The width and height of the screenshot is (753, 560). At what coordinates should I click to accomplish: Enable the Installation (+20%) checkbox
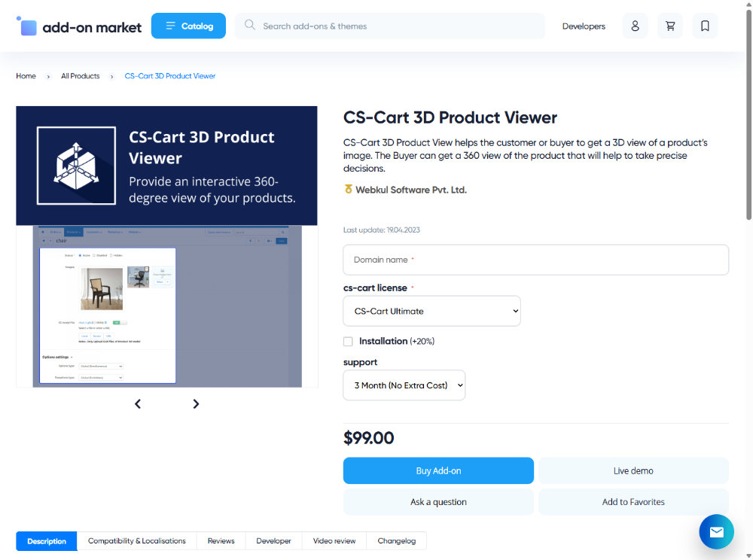[x=348, y=342]
